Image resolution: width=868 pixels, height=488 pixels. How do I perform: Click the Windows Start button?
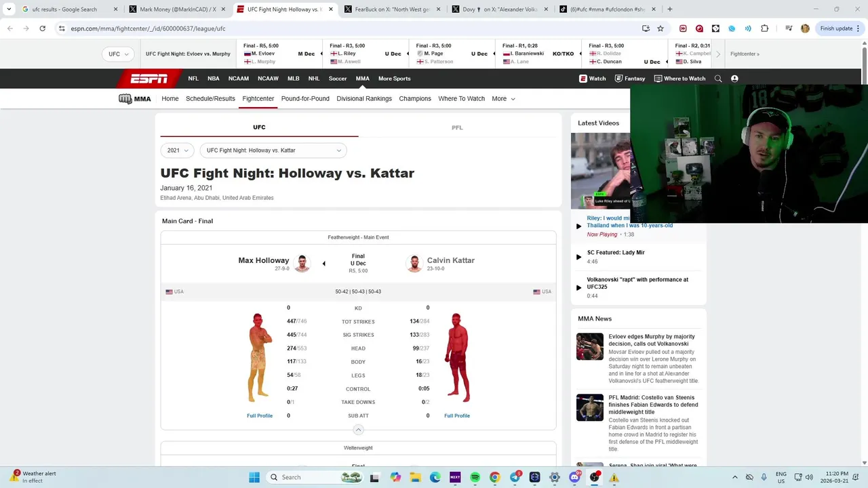254,477
